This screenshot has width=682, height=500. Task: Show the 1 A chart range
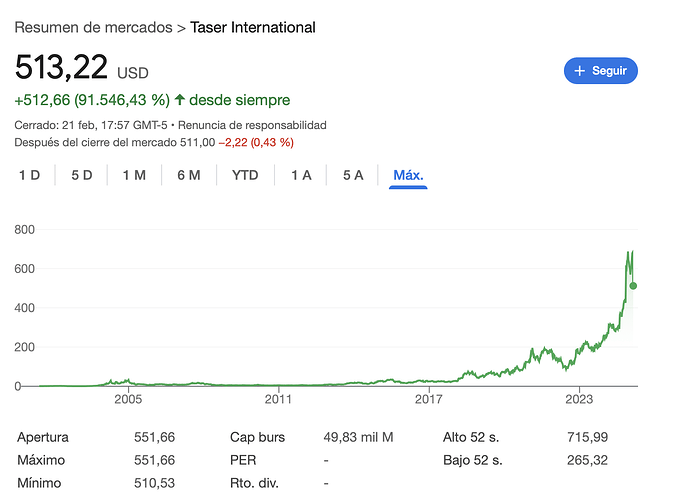pyautogui.click(x=301, y=175)
